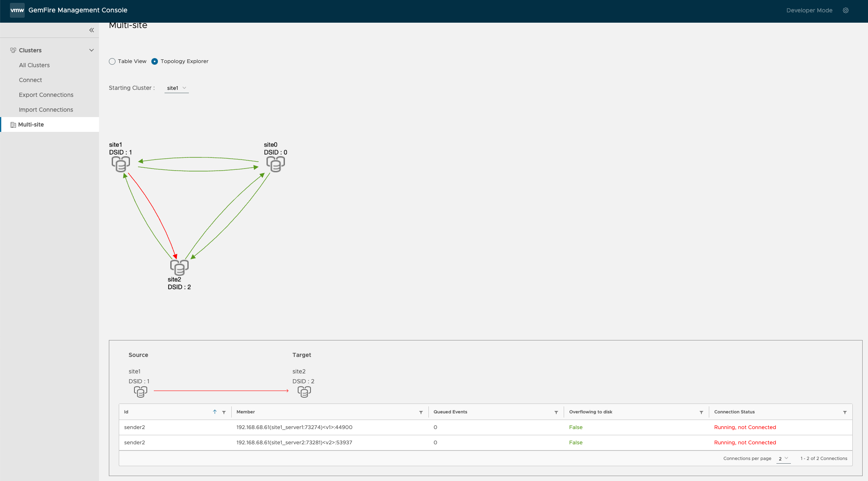Open filter for Connection Status column
Image resolution: width=868 pixels, height=481 pixels.
coord(845,412)
